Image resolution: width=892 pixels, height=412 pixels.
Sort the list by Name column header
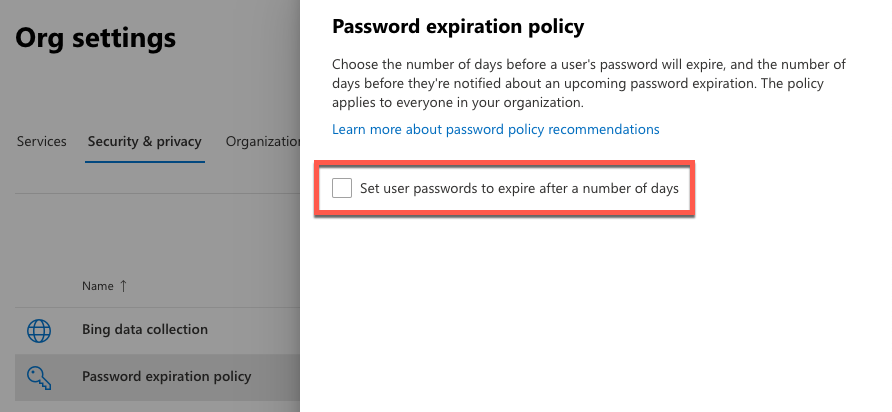point(98,286)
